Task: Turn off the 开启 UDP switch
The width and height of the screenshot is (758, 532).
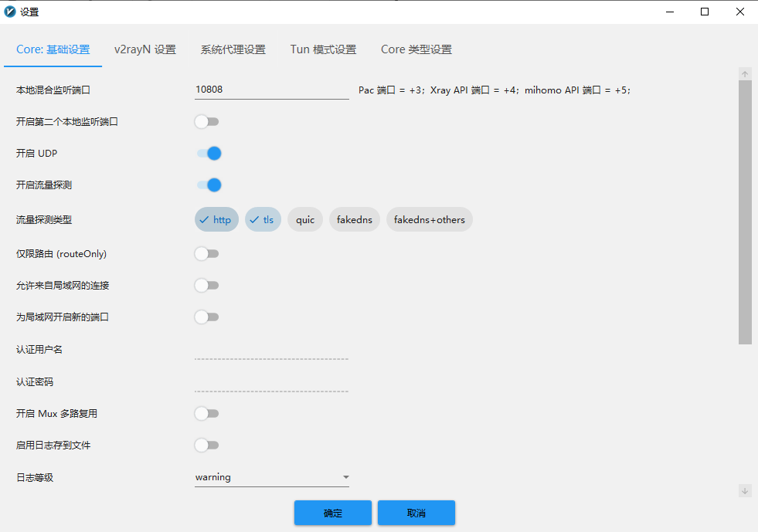Action: pyautogui.click(x=209, y=153)
